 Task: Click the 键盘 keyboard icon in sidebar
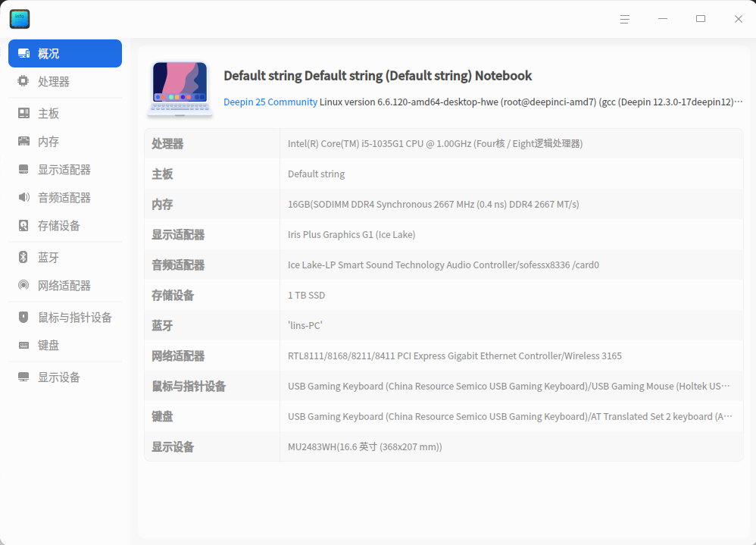[x=23, y=346]
